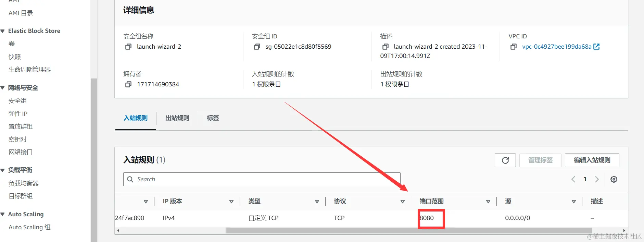Switch to 入站规则 tab
The image size is (644, 242).
pos(136,118)
